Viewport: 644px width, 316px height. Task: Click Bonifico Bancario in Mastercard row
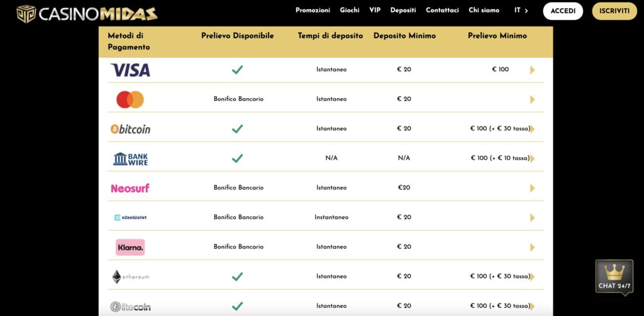click(x=238, y=99)
